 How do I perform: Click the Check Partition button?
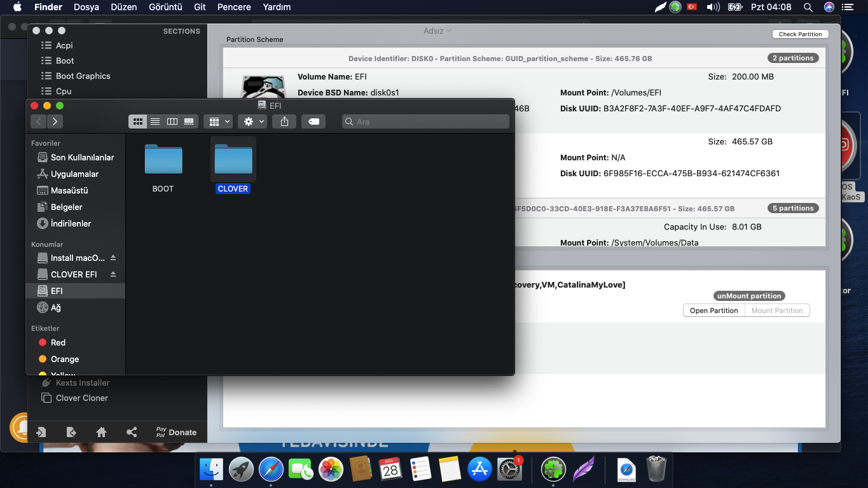coord(800,34)
